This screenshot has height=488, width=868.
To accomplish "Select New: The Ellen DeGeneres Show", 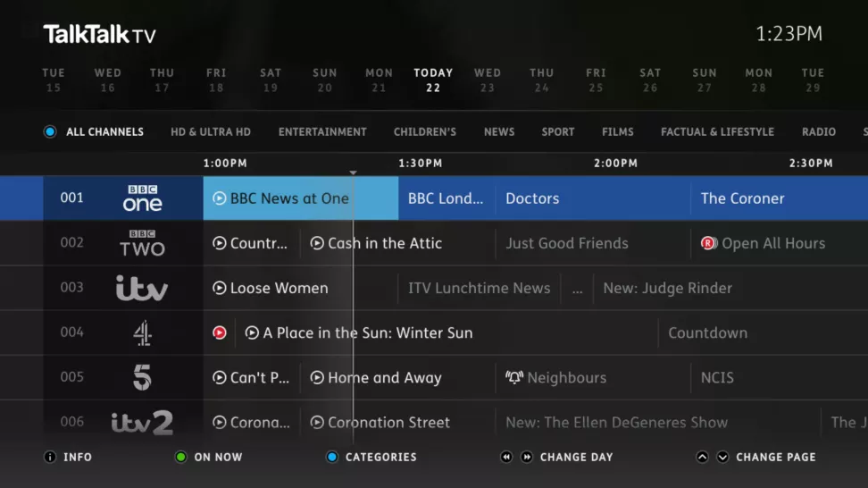I will [x=657, y=423].
